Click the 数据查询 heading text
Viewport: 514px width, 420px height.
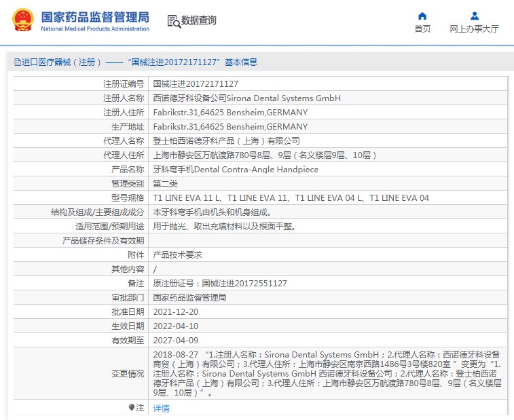pos(199,20)
